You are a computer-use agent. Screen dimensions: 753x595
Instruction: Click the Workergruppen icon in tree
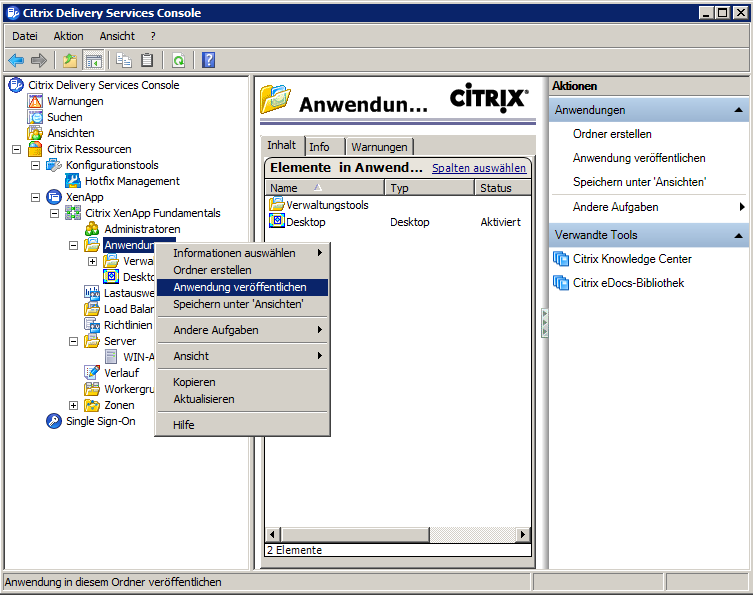pyautogui.click(x=92, y=389)
